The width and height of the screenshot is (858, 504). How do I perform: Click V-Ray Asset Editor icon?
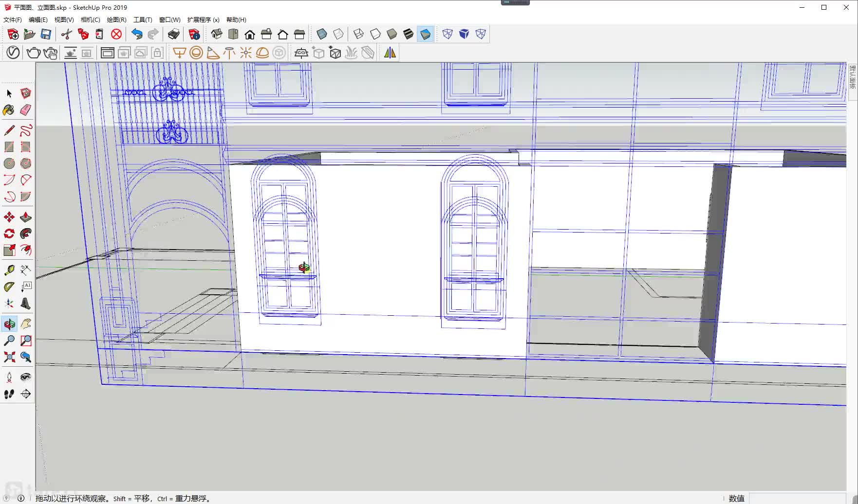click(13, 53)
